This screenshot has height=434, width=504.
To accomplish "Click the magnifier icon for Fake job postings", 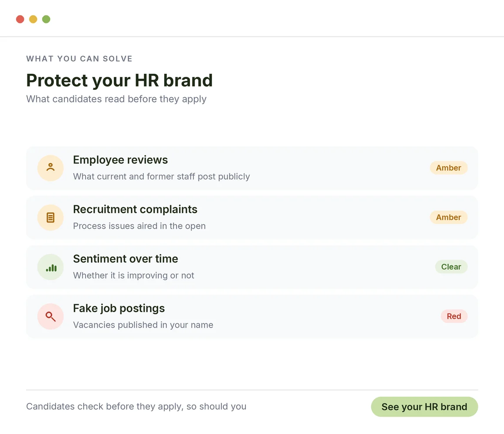I will pos(50,316).
